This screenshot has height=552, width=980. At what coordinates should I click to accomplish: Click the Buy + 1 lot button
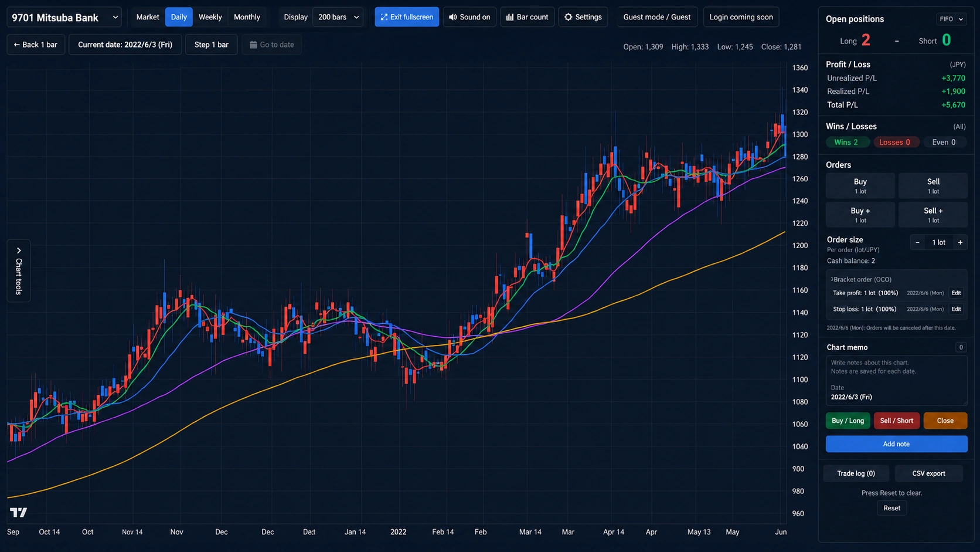[x=860, y=215]
